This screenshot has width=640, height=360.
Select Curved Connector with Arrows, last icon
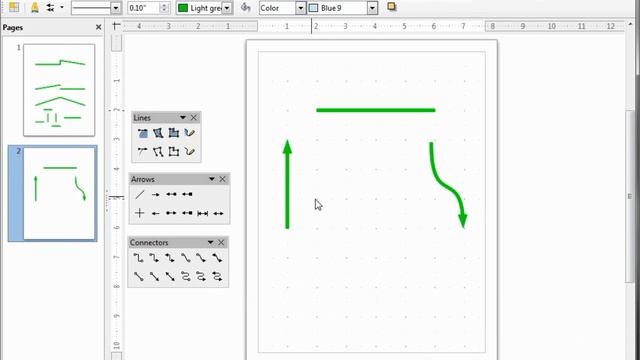click(x=217, y=276)
